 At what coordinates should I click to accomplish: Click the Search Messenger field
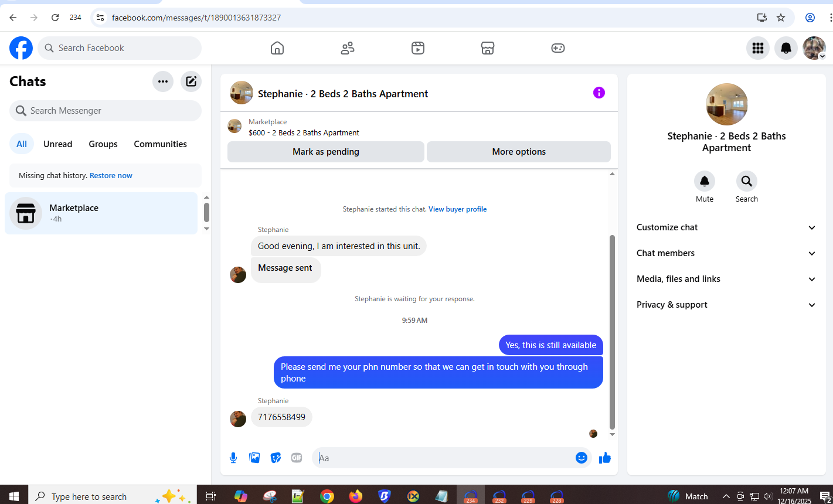106,111
